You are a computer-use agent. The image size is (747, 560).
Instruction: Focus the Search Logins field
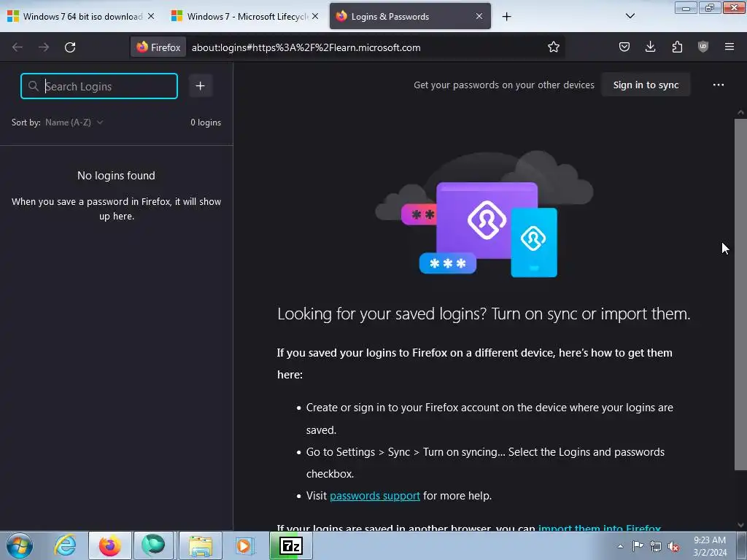(x=99, y=86)
